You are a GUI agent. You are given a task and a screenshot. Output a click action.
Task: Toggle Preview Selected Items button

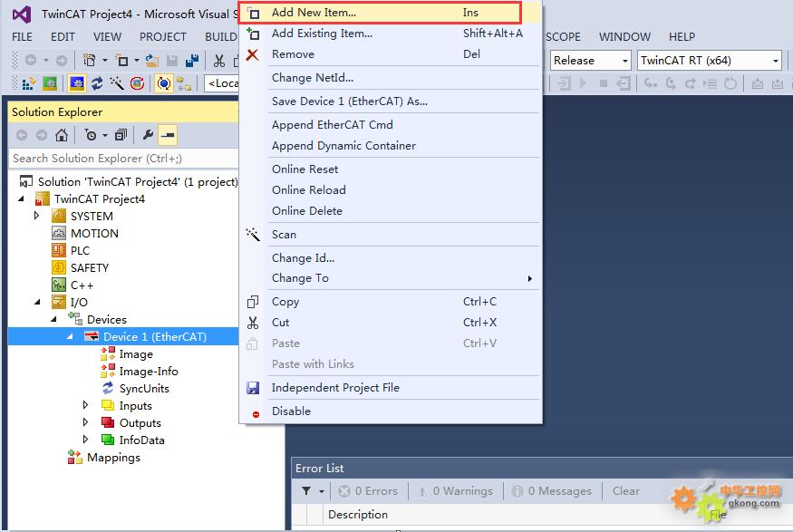tap(168, 135)
